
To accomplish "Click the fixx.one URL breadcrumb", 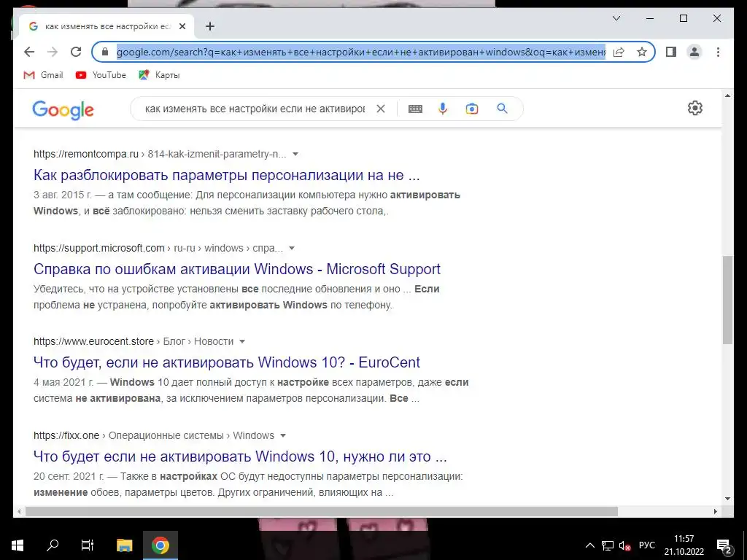I will (x=154, y=436).
